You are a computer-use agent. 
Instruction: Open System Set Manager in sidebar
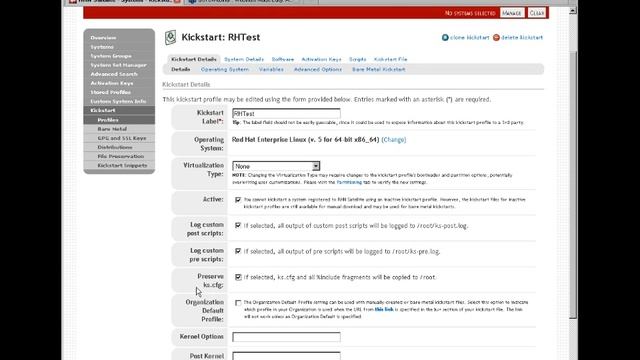(119, 65)
